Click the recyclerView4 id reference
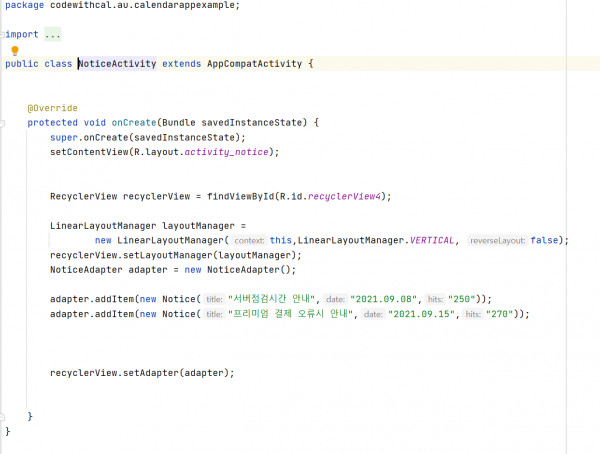The image size is (600, 454). click(344, 196)
